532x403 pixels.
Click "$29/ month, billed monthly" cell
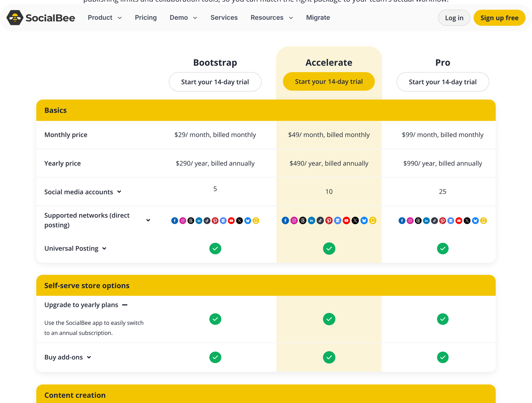(215, 135)
